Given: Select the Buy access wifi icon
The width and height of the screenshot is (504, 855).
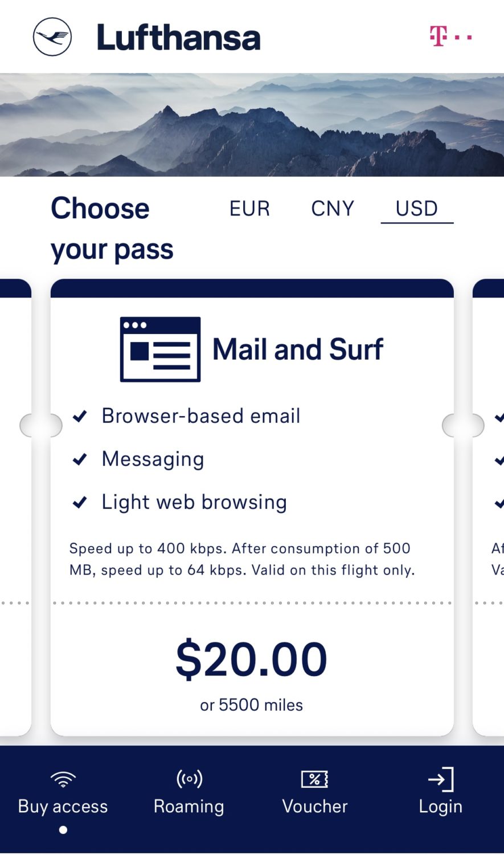Looking at the screenshot, I should coord(62,777).
